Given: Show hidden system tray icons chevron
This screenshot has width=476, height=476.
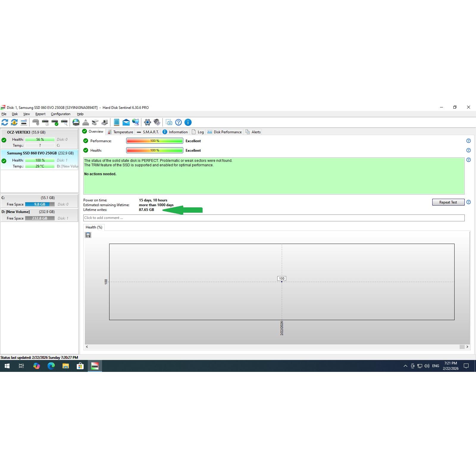Looking at the screenshot, I should pyautogui.click(x=405, y=366).
